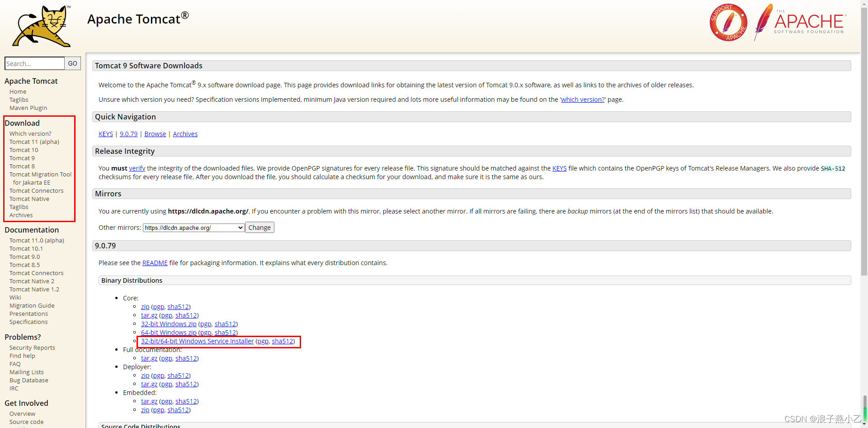Focus the Search input field
This screenshot has width=868, height=428.
(x=35, y=63)
